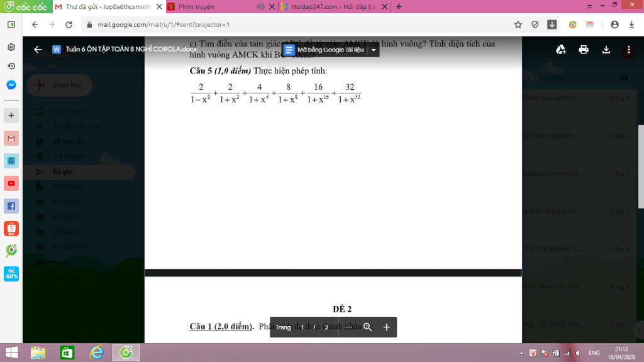Mute the Phim truyện tab audio
Image resolution: width=644 pixels, height=362 pixels.
[x=260, y=6]
